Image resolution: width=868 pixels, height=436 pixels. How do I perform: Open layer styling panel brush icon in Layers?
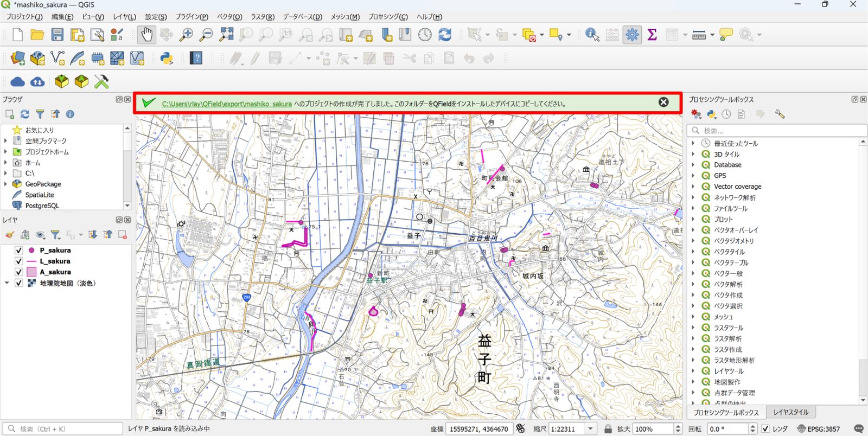[x=10, y=234]
